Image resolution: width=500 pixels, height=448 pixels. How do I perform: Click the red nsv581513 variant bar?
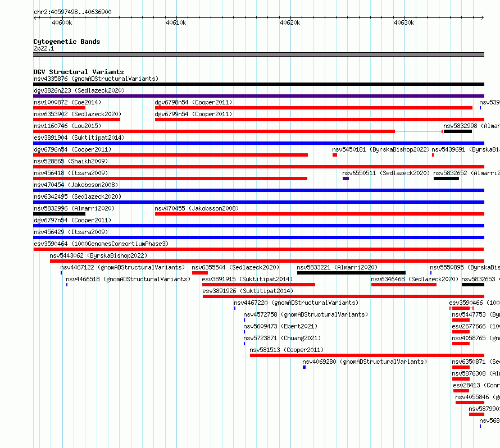coord(367,355)
